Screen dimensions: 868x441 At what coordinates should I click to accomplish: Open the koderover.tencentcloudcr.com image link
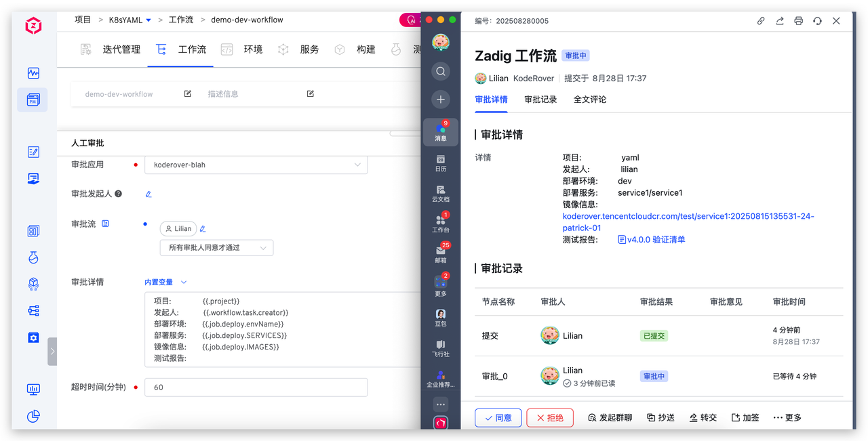click(688, 222)
